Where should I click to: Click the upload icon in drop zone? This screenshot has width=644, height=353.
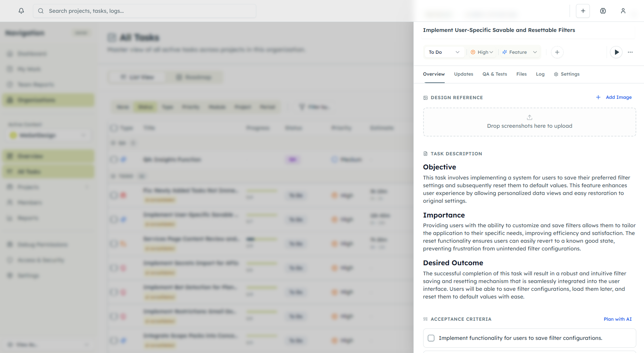tap(530, 117)
